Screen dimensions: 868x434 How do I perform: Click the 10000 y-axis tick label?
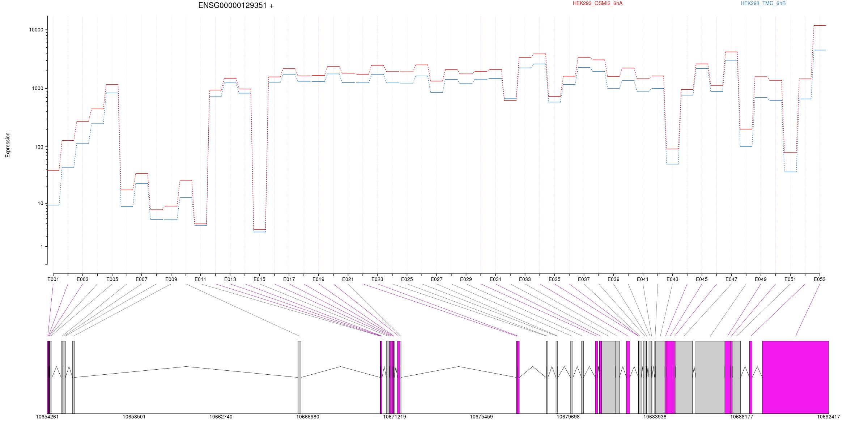click(35, 30)
